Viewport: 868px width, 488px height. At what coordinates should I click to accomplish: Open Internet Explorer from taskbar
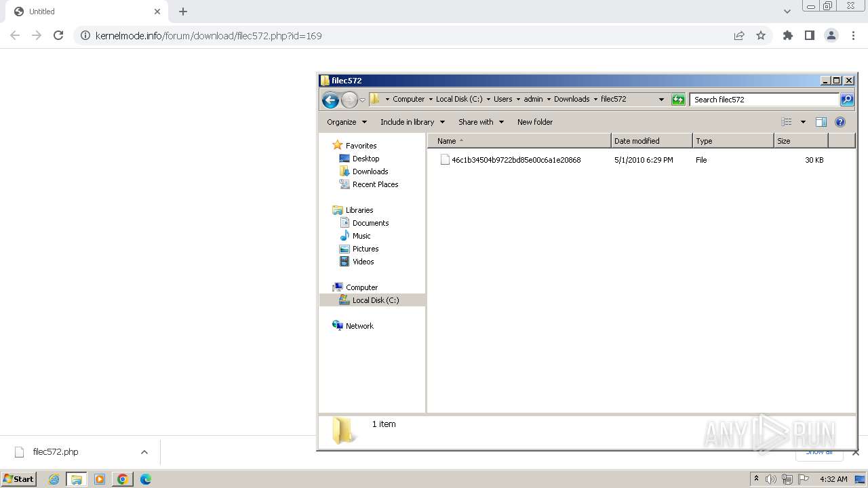54,479
